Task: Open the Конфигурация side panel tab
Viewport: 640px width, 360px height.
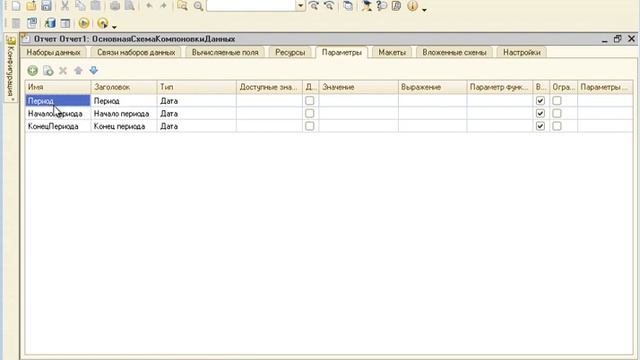Action: pyautogui.click(x=11, y=69)
